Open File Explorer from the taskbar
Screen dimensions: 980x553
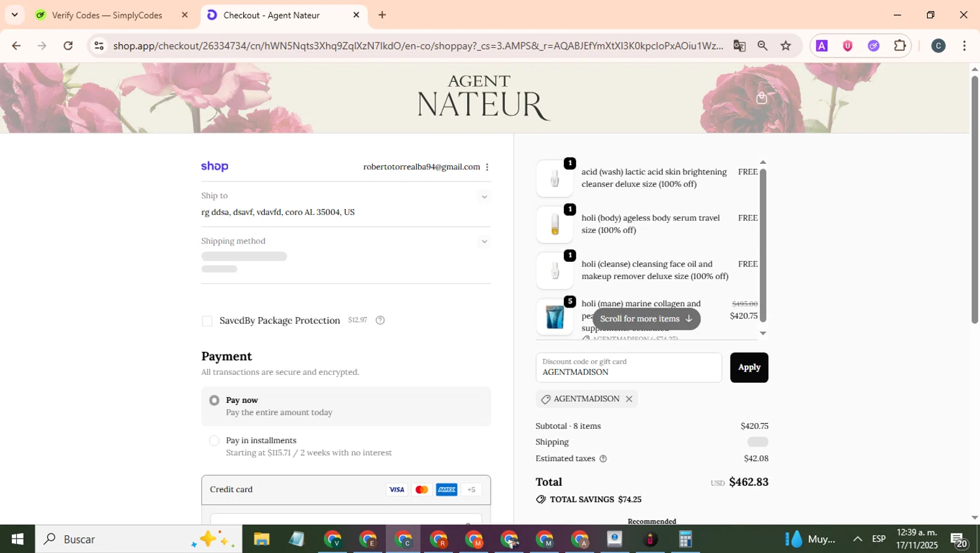click(261, 539)
